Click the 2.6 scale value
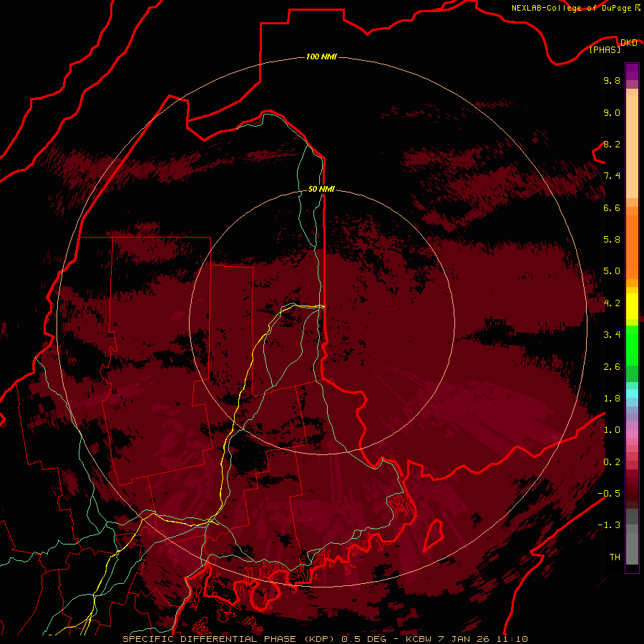The image size is (644, 644). (x=612, y=367)
